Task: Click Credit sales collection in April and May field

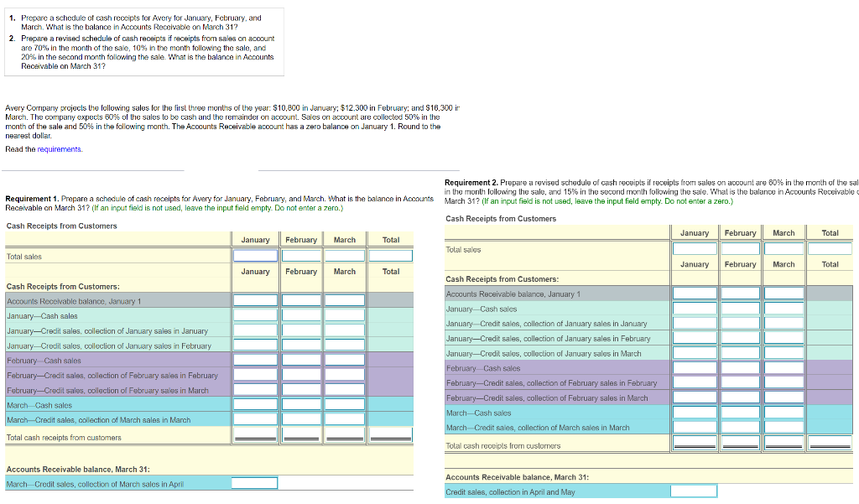Action: 694,491
